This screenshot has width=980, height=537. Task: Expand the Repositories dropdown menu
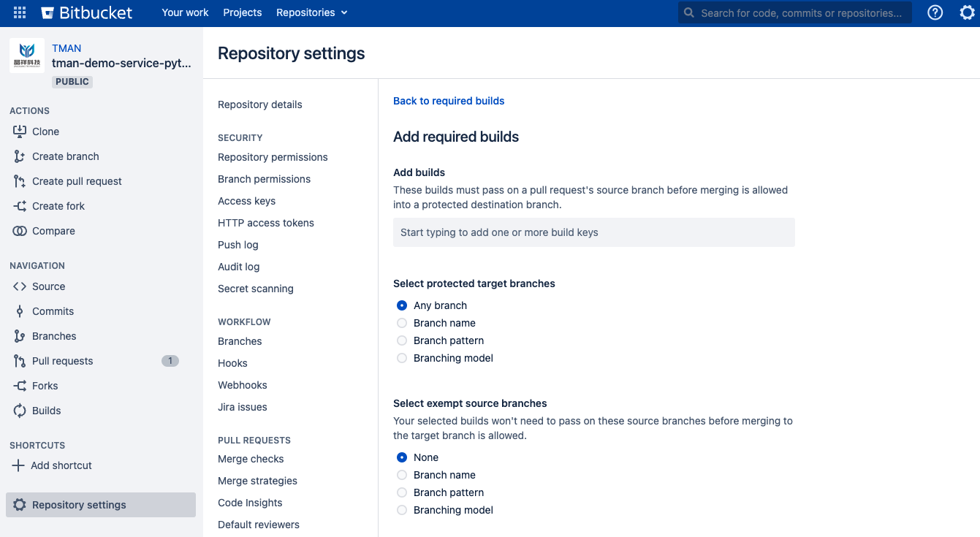312,12
